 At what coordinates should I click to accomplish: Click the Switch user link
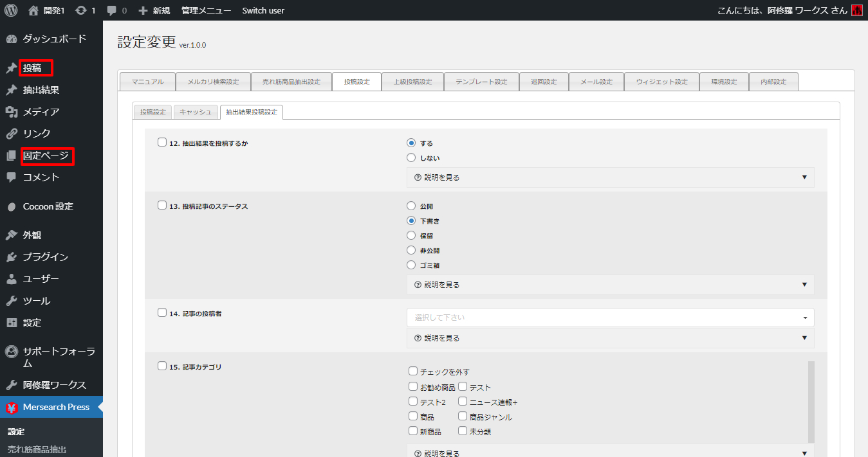[x=263, y=10]
